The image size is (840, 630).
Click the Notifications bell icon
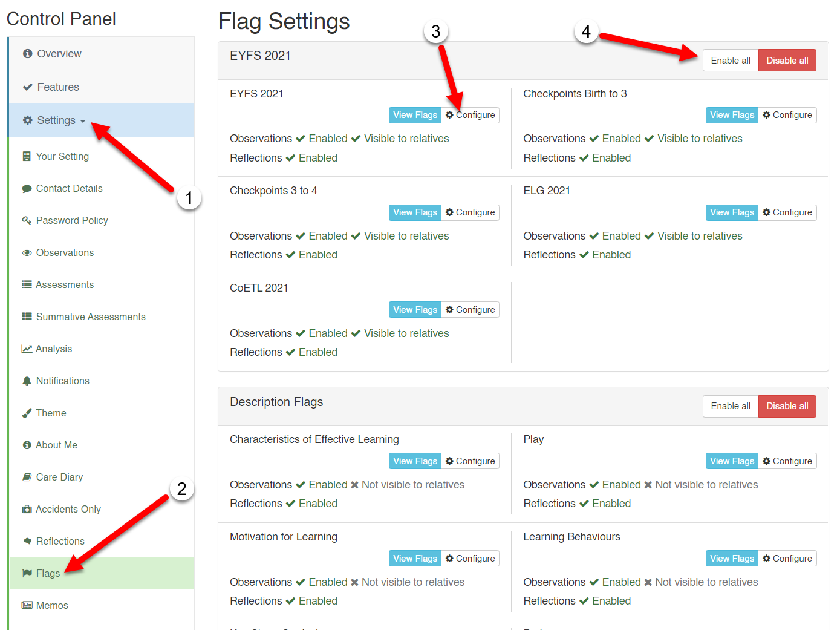(x=27, y=381)
